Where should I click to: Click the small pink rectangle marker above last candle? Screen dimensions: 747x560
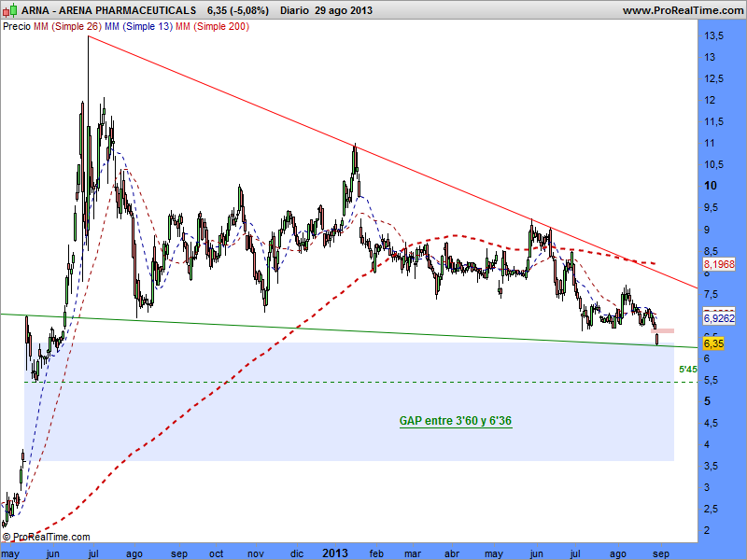click(x=662, y=330)
